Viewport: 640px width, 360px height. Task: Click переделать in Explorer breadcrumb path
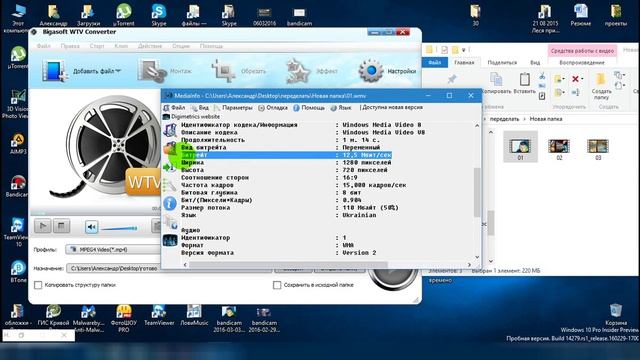[504, 119]
